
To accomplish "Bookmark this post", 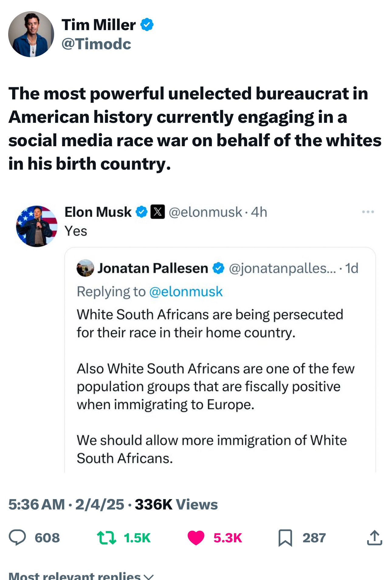I will (x=285, y=538).
